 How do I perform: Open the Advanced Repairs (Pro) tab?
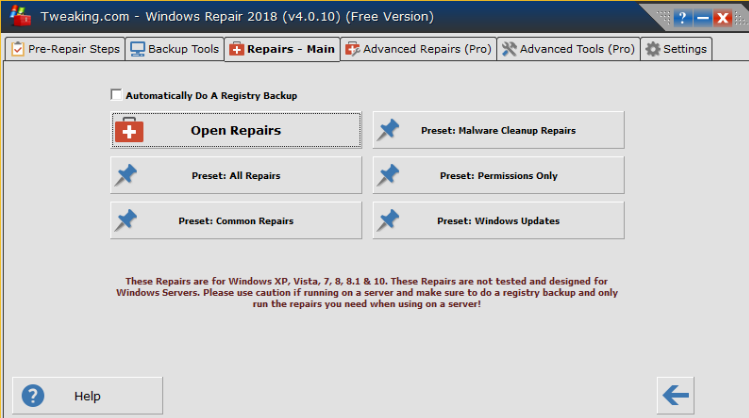[x=418, y=49]
